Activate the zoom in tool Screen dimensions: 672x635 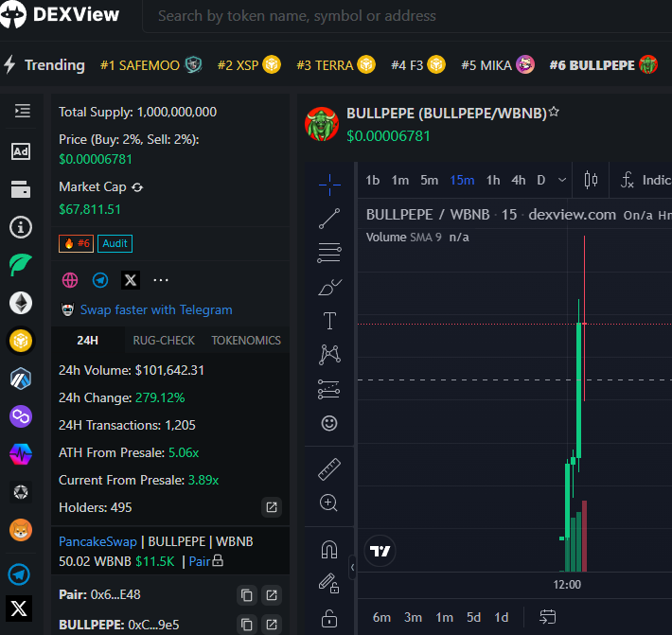coord(328,503)
